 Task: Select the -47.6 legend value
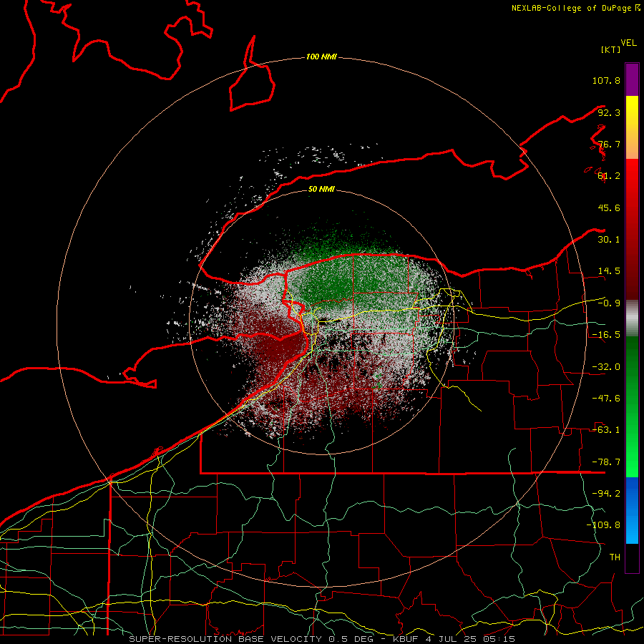coord(606,399)
